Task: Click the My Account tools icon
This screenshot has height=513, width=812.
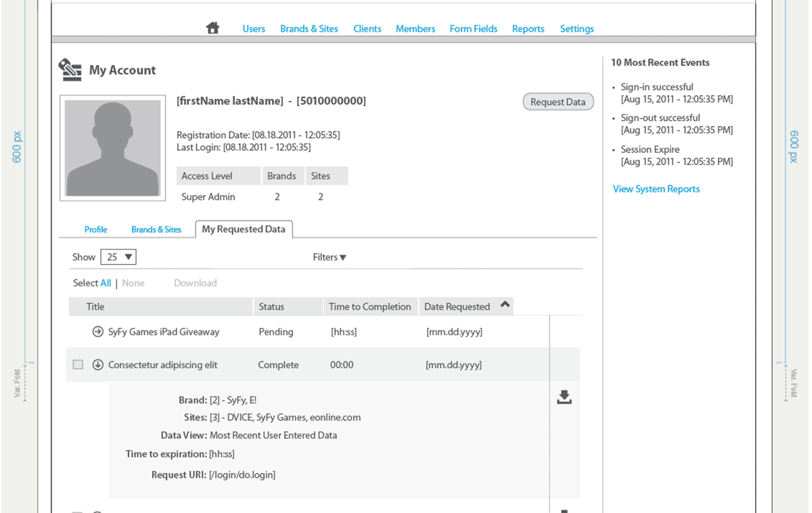Action: 70,70
